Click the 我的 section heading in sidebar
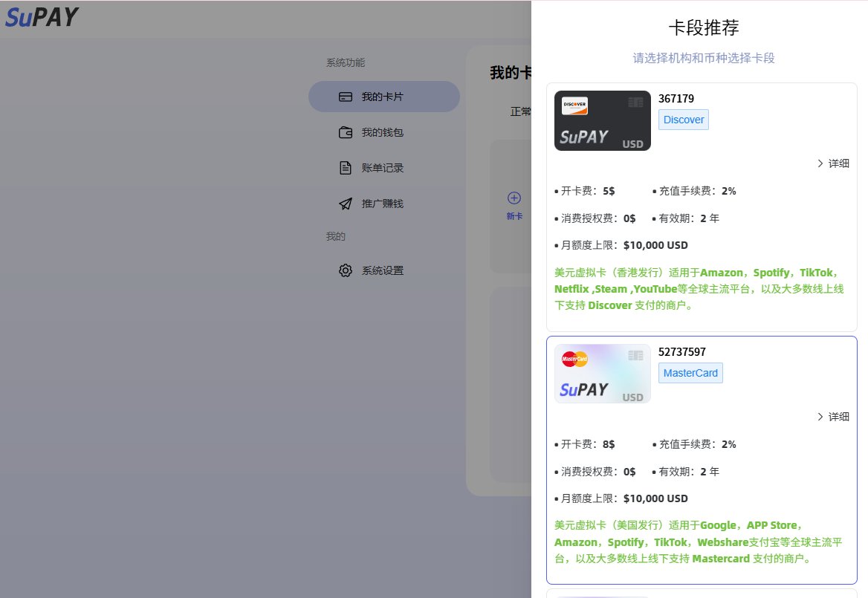This screenshot has height=598, width=868. pyautogui.click(x=335, y=236)
